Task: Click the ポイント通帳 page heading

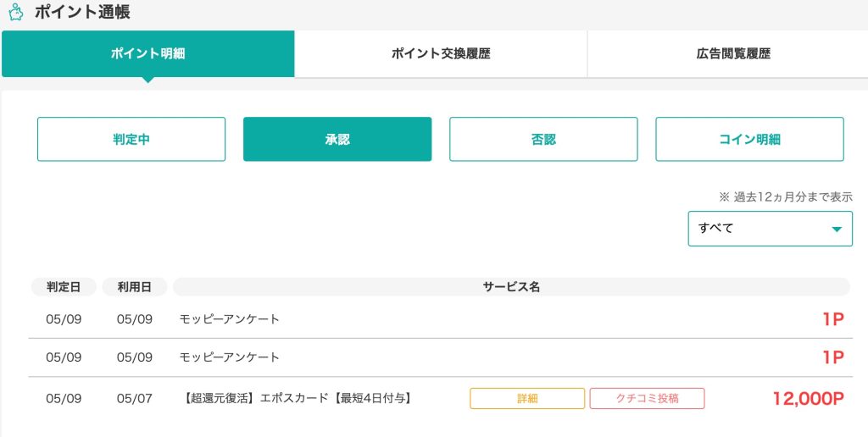Action: pyautogui.click(x=82, y=13)
